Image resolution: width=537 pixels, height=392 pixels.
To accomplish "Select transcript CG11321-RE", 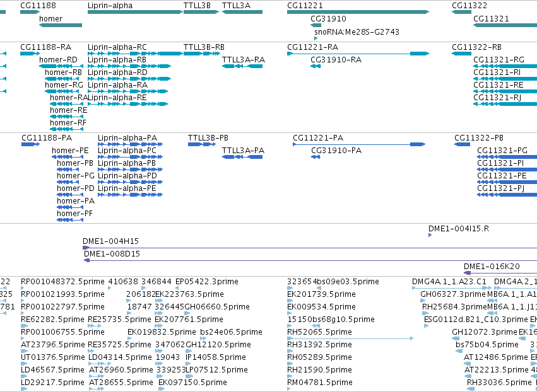I will [x=505, y=91].
